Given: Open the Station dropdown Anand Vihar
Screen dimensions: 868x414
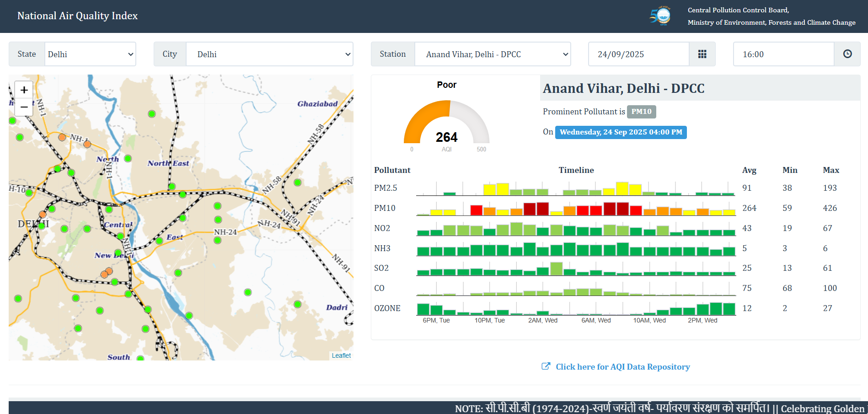Looking at the screenshot, I should [493, 54].
